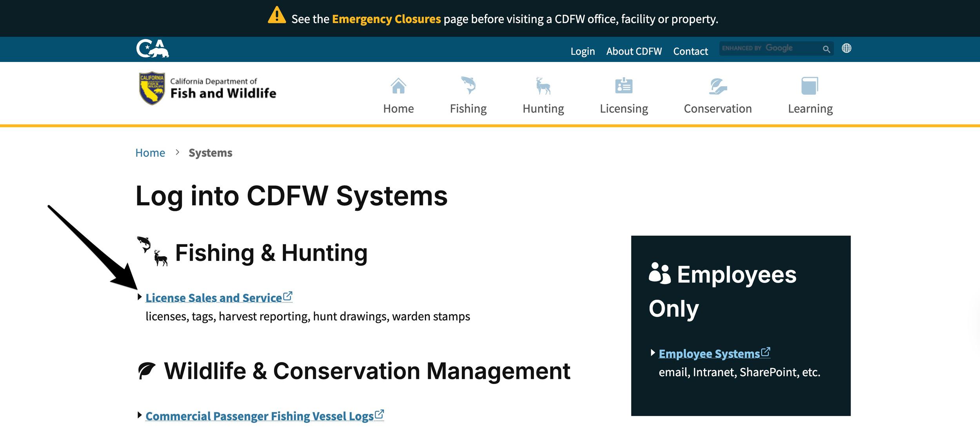Select the Fishing fish icon in navigation
Screen dimensions: 980x431
pos(469,85)
